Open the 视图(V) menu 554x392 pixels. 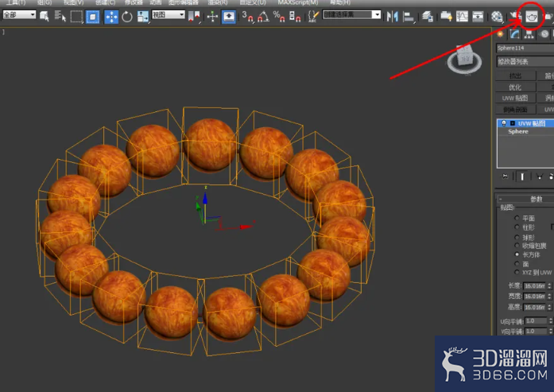(x=73, y=2)
